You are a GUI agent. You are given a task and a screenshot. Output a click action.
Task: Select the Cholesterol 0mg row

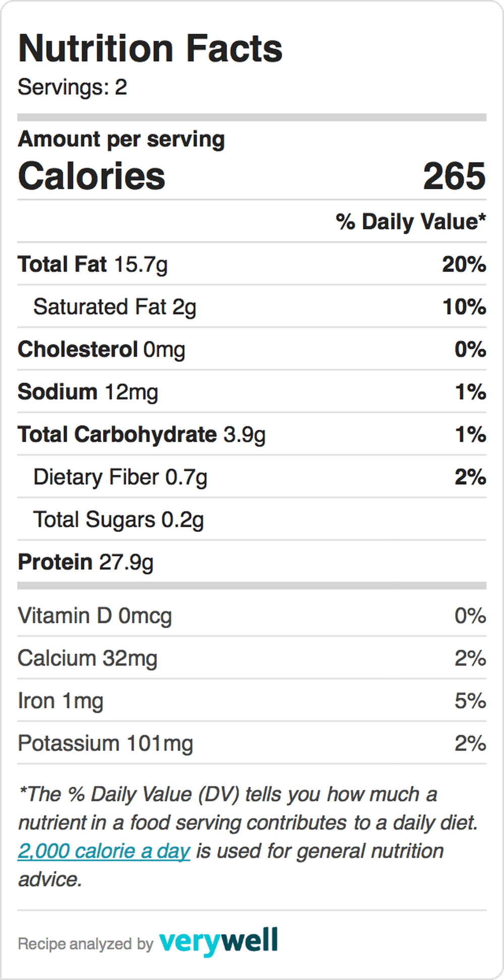coord(252,349)
